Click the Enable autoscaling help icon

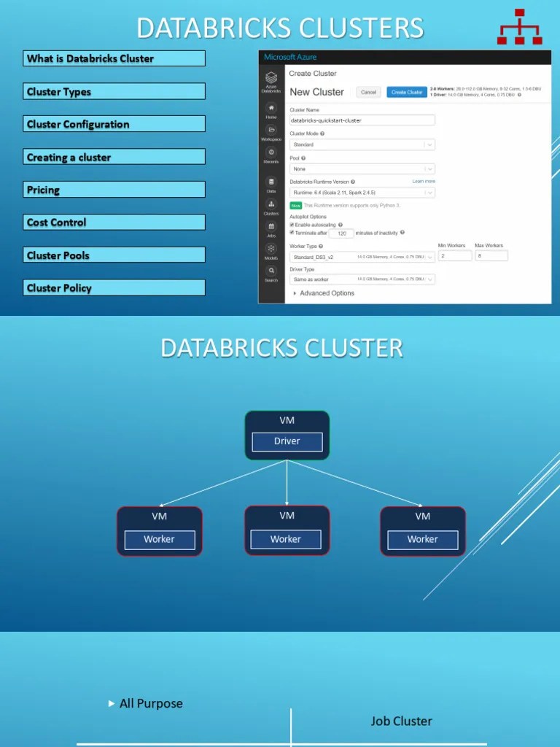[x=340, y=225]
